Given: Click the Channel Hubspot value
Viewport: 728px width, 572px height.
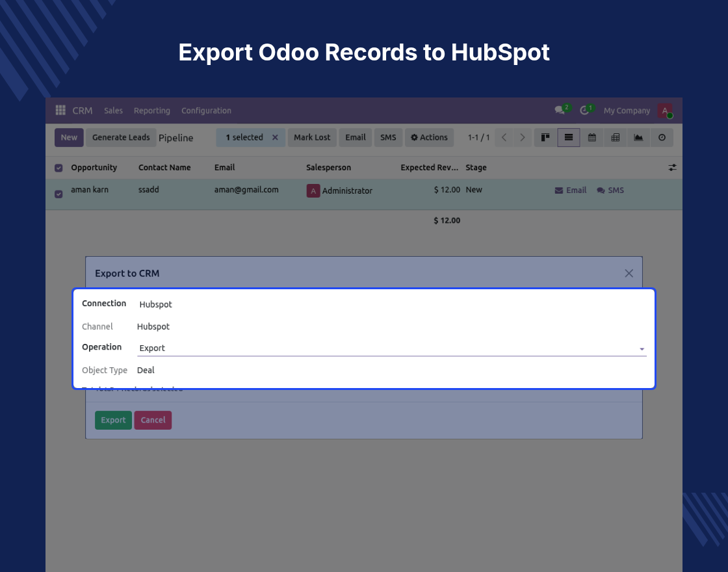Looking at the screenshot, I should [x=153, y=327].
